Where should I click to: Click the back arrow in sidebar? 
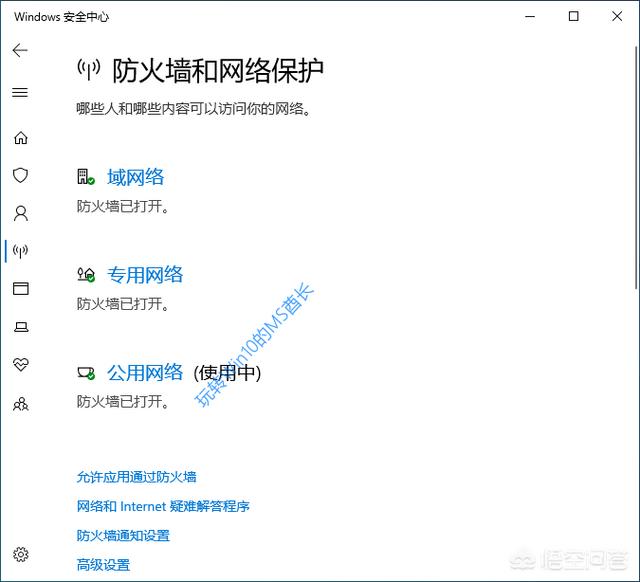click(20, 50)
